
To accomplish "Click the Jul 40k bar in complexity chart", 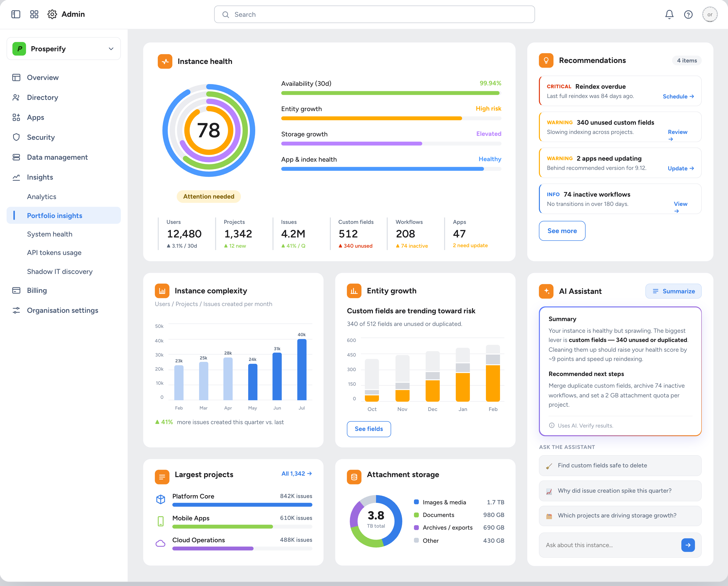I will [302, 370].
